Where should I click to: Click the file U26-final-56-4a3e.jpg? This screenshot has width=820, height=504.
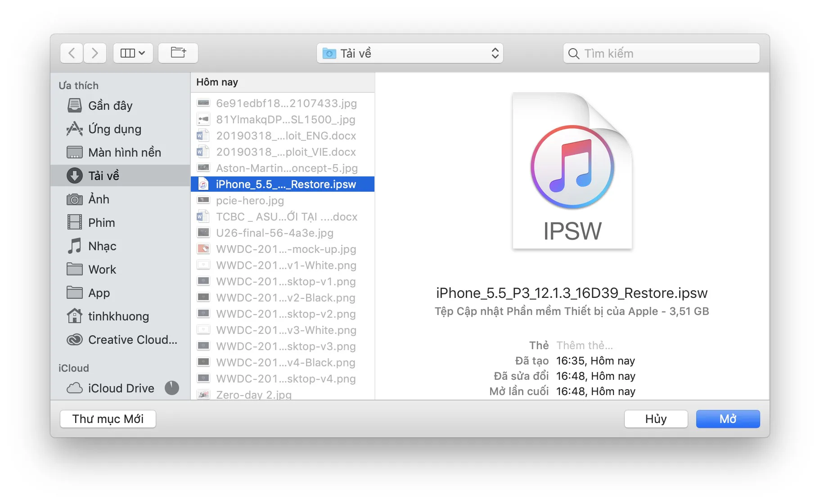coord(283,233)
